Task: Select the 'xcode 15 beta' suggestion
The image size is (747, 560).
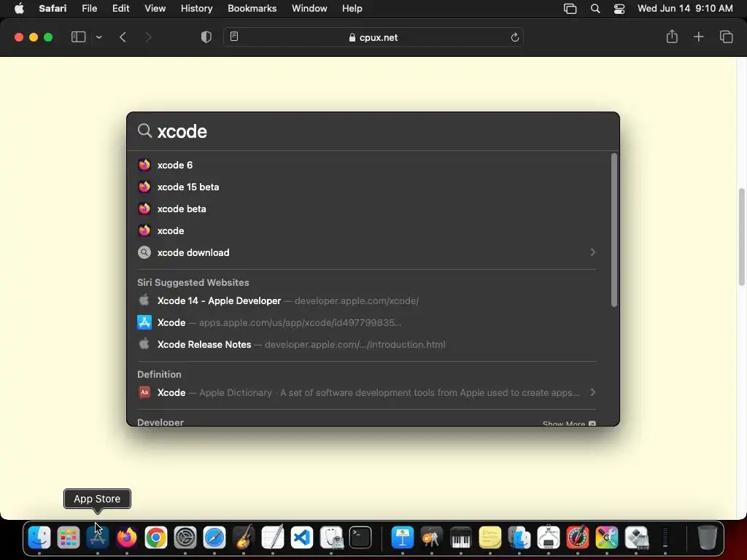Action: [x=367, y=187]
